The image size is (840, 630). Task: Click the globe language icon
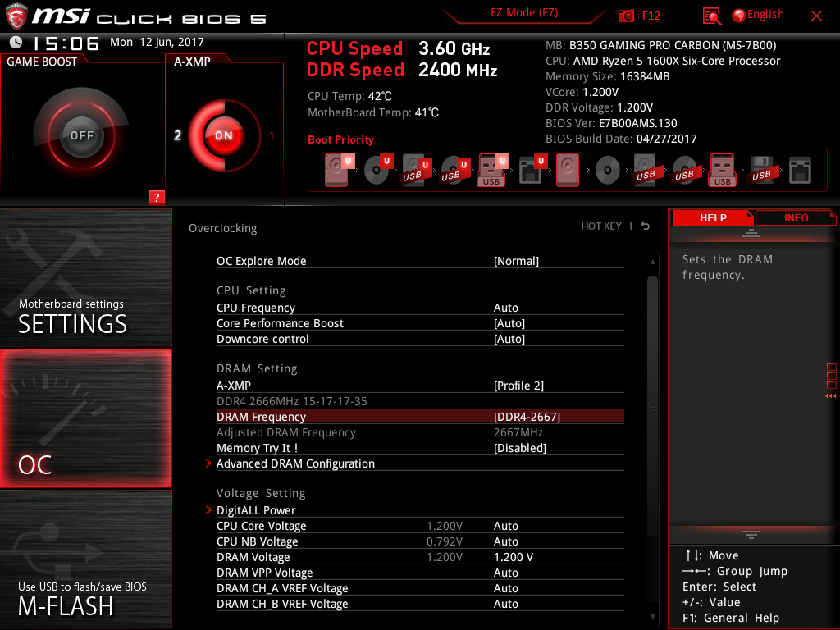[x=739, y=16]
